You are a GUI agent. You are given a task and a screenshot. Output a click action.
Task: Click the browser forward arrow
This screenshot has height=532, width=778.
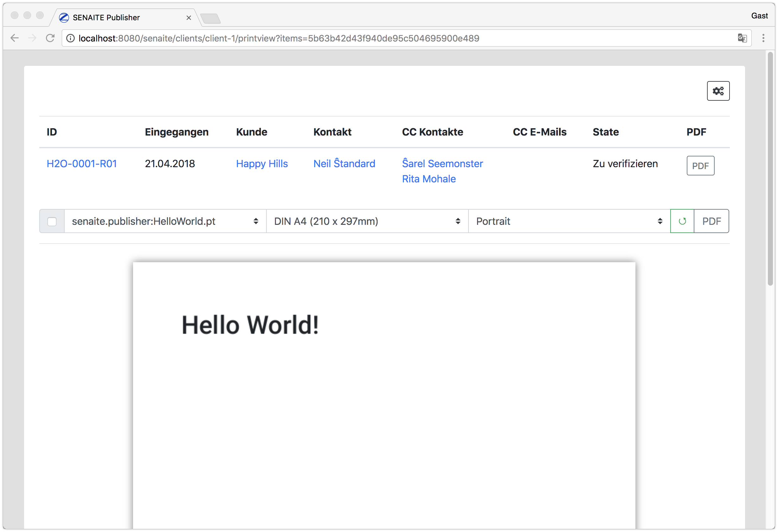pyautogui.click(x=33, y=38)
